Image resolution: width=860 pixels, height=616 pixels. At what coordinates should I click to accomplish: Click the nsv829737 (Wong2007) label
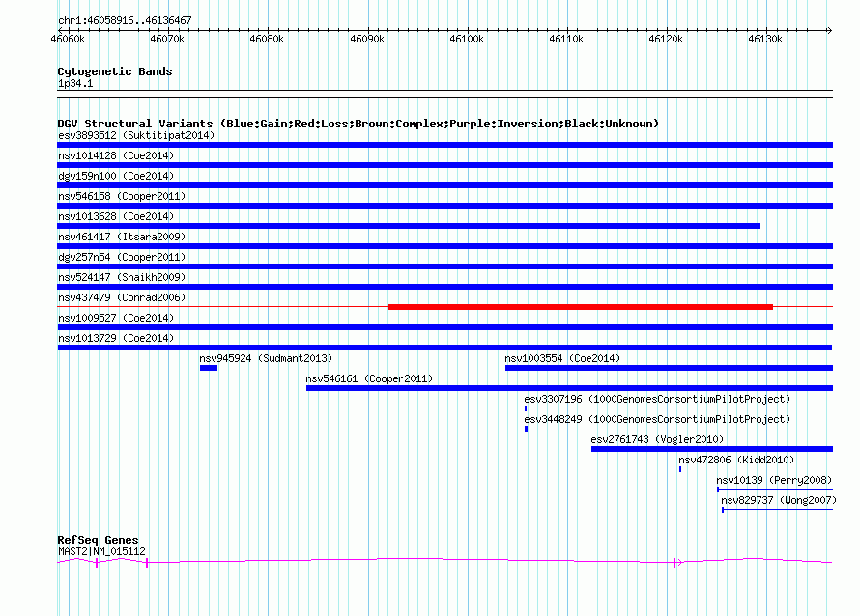[776, 500]
